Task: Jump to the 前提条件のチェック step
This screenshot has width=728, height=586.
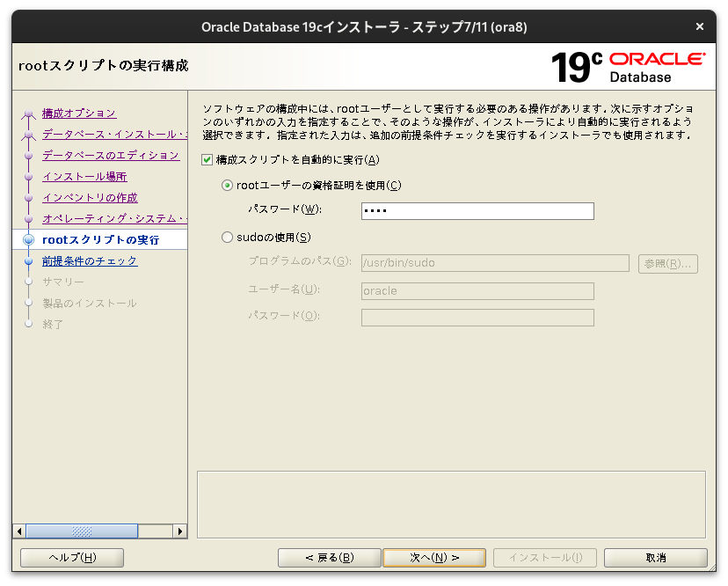Action: click(x=91, y=260)
